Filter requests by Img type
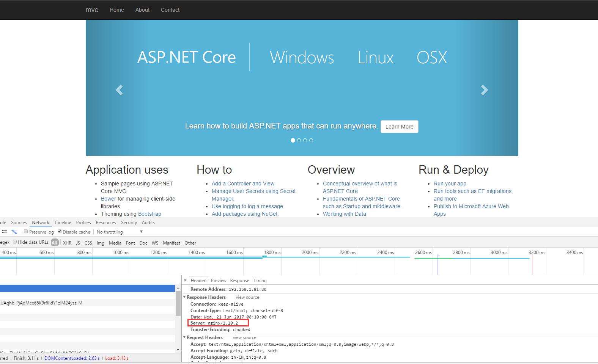The width and height of the screenshot is (598, 364). [x=101, y=243]
